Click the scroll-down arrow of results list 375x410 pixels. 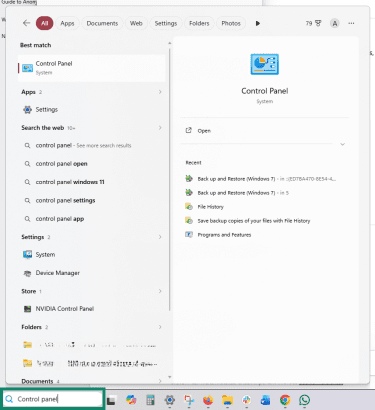tap(170, 377)
